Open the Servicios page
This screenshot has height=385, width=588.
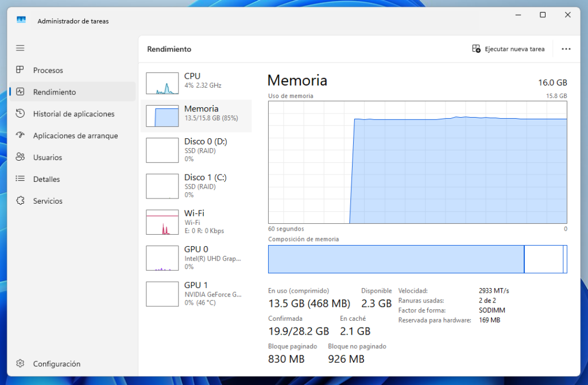coord(48,201)
